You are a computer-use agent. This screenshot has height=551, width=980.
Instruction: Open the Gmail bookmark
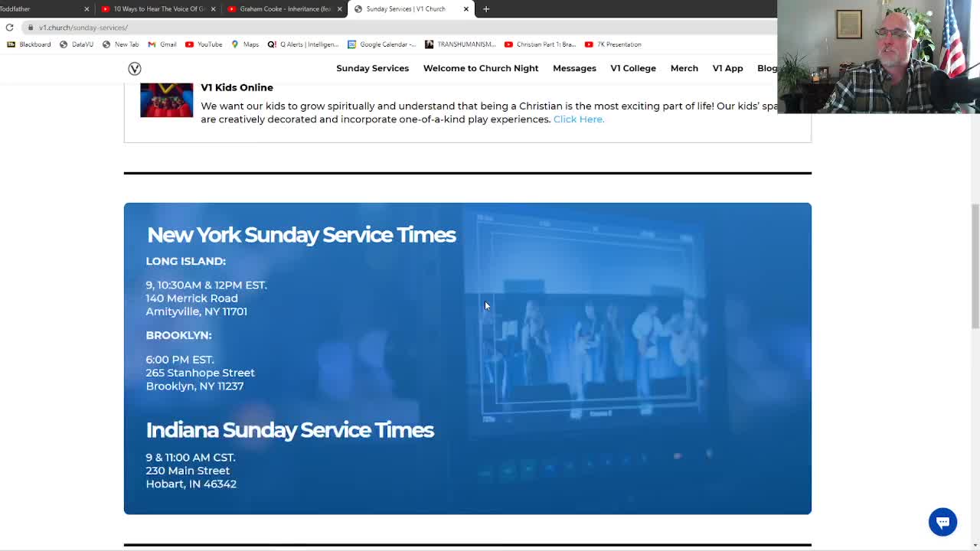162,44
